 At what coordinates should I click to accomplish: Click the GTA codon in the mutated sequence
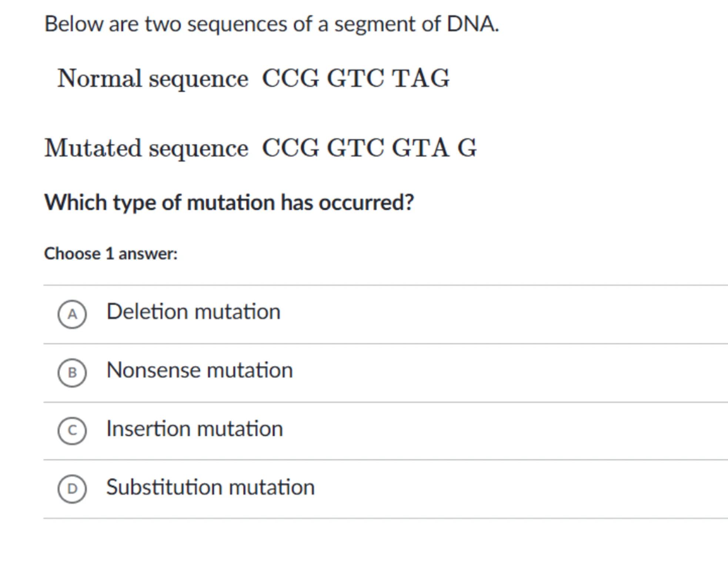point(420,148)
